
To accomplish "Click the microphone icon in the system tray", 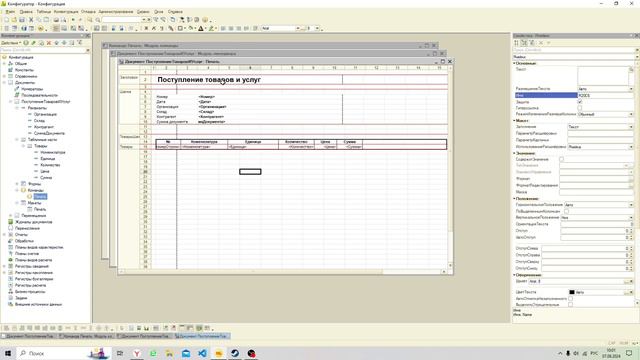I will tap(568, 353).
